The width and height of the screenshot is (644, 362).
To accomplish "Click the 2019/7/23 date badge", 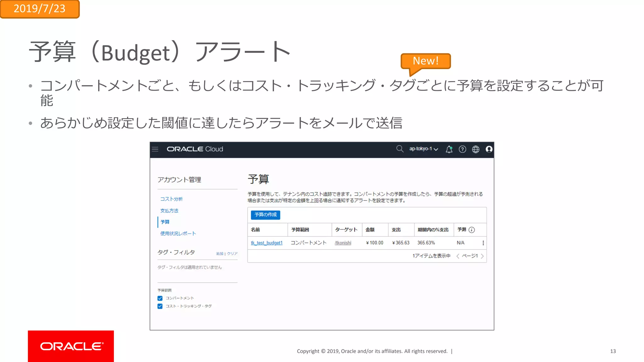I will (40, 9).
